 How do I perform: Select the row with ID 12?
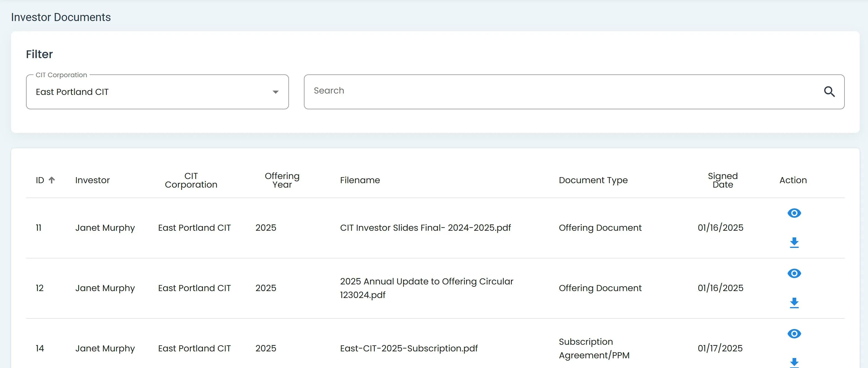[39, 288]
